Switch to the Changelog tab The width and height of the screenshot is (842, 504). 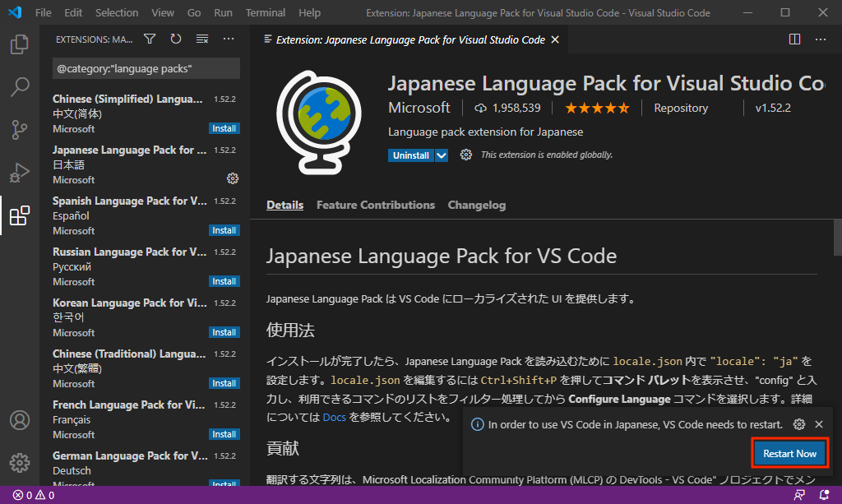click(x=477, y=205)
